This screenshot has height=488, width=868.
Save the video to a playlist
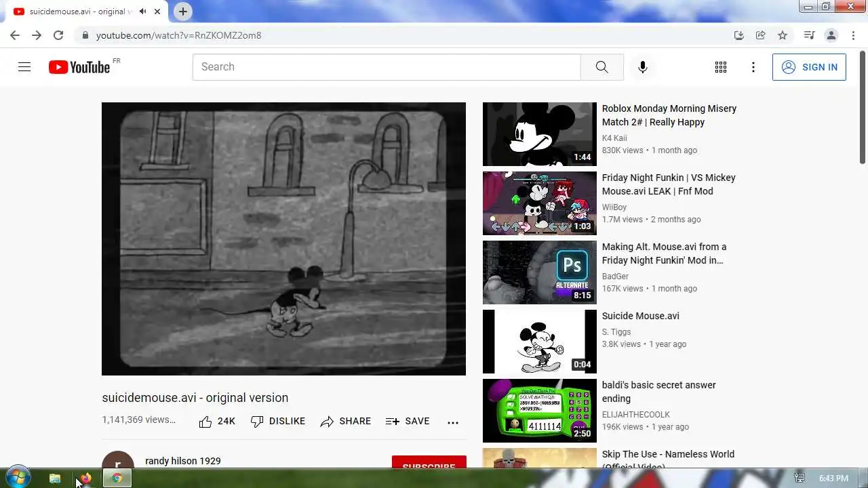click(x=408, y=422)
